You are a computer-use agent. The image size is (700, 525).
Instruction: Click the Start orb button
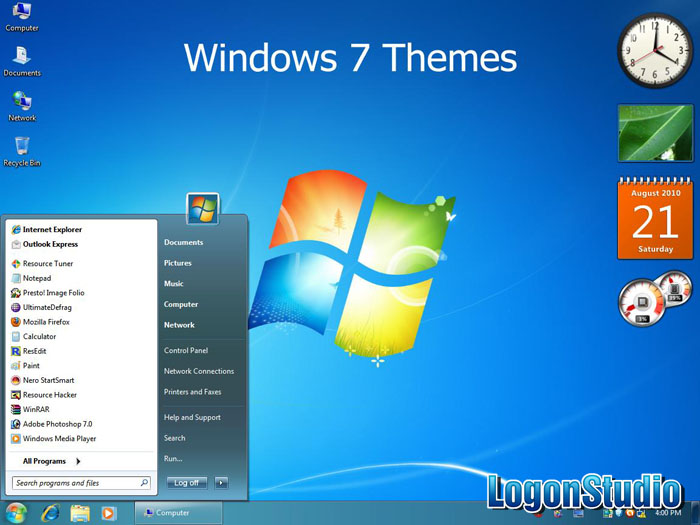(x=16, y=513)
